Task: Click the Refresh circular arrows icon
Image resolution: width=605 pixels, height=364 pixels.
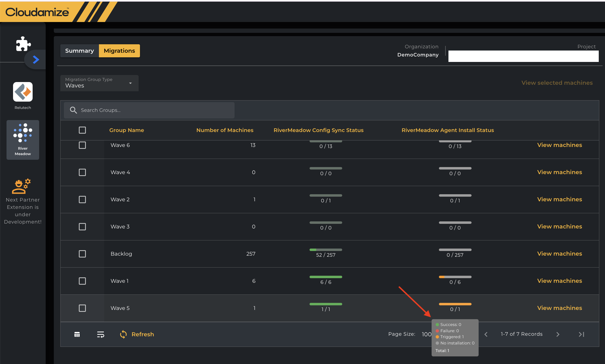Action: click(x=123, y=334)
